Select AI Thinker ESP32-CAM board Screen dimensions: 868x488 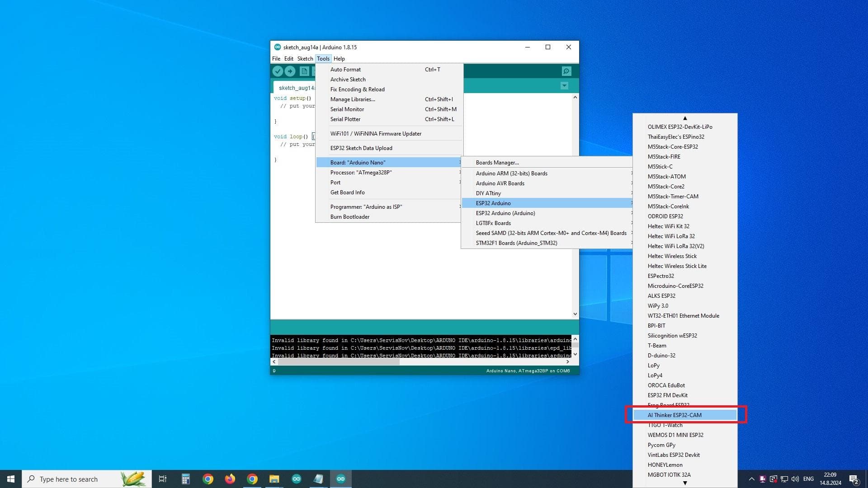[x=675, y=415]
